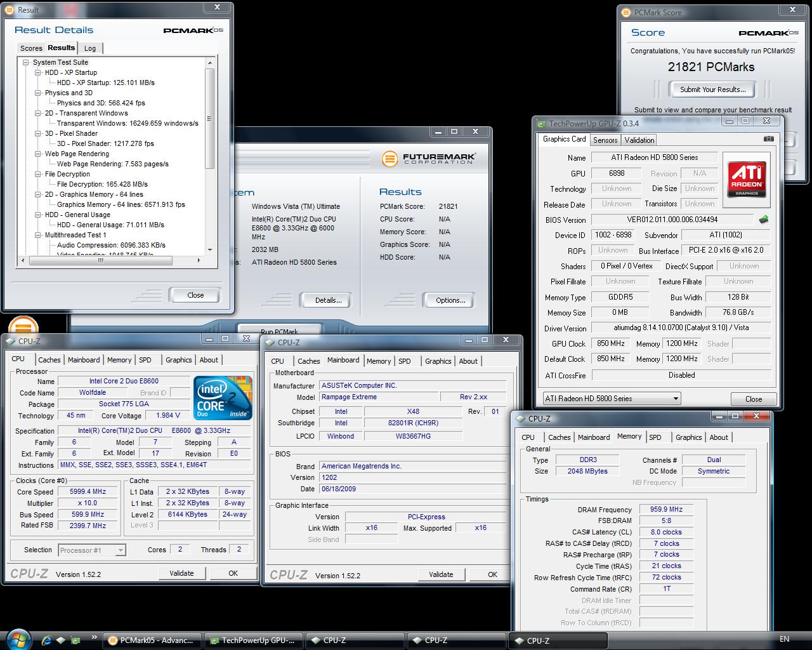Open About tab in left CPU-Z window
The image size is (812, 650).
(x=209, y=360)
